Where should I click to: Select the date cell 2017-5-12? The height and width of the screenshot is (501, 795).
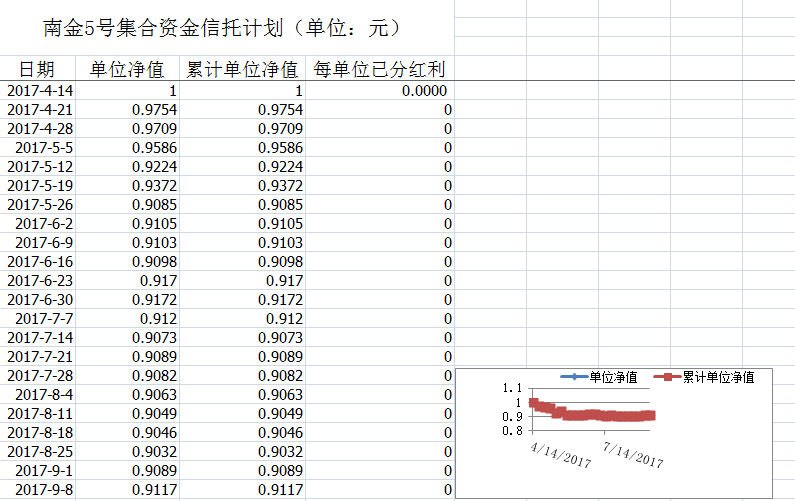[40, 167]
